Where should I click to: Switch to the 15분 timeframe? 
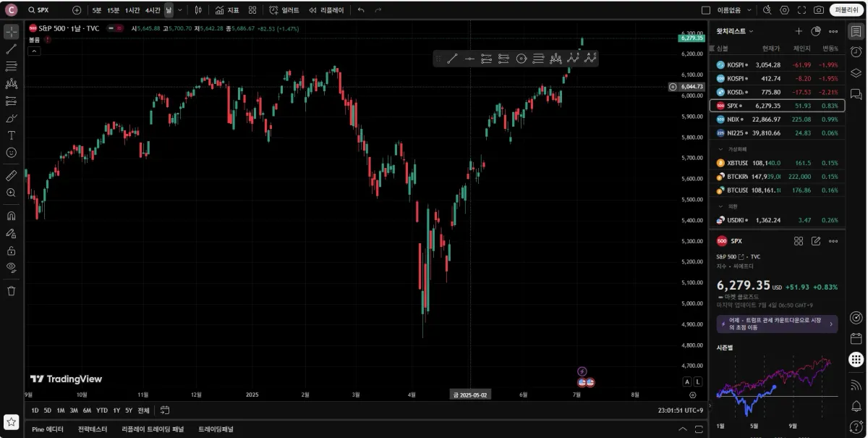tap(114, 10)
